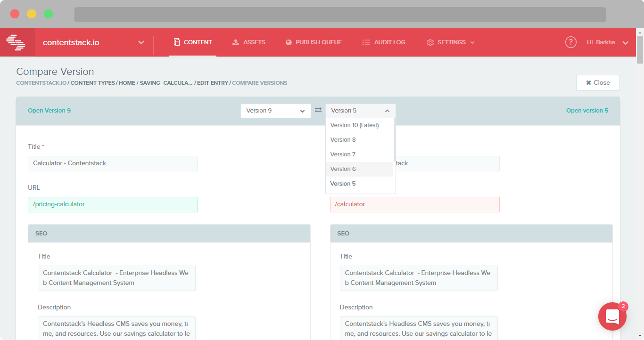Viewport: 644px width, 340px height.
Task: Click the right SEO section header
Action: 471,234
